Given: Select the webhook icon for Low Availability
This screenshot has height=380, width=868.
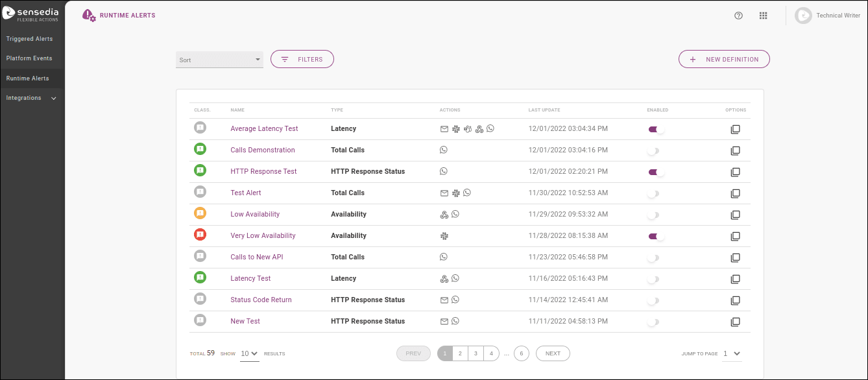Looking at the screenshot, I should point(444,214).
